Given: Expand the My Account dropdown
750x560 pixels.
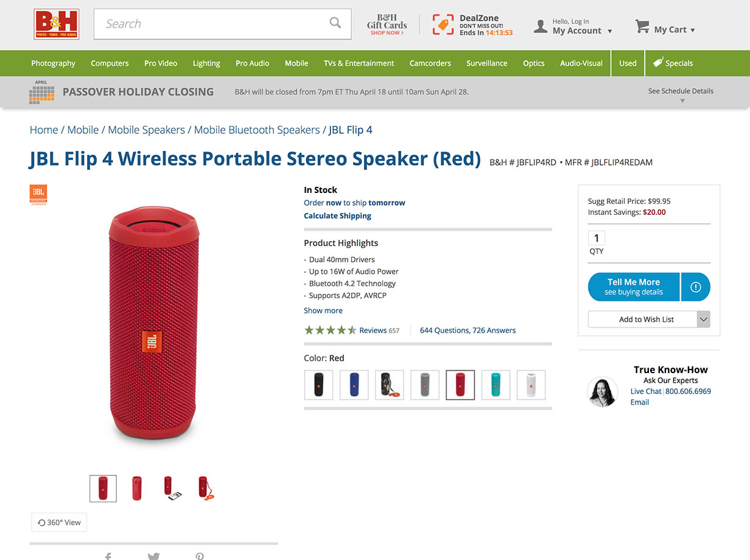Looking at the screenshot, I should point(609,31).
